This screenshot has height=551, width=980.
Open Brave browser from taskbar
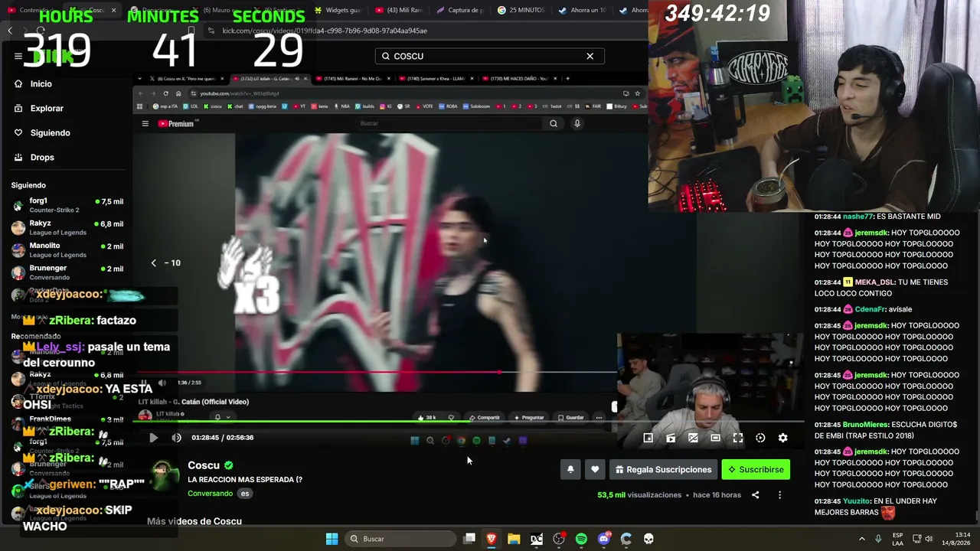[492, 539]
